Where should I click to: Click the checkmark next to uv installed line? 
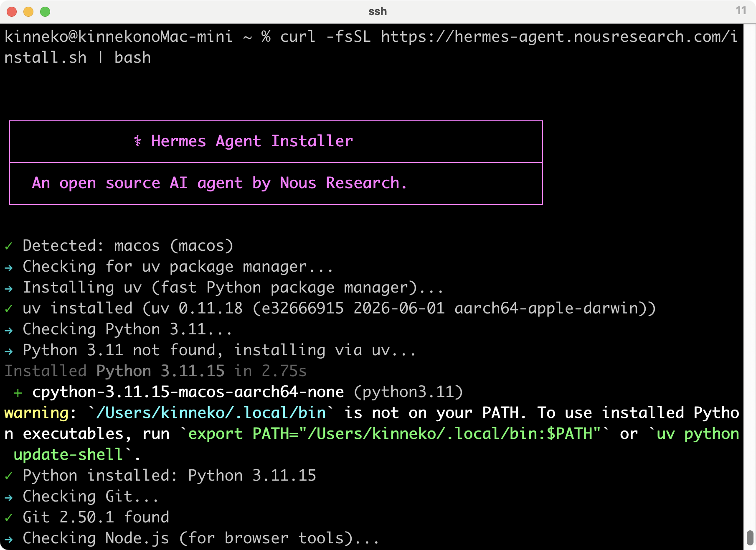click(x=8, y=308)
